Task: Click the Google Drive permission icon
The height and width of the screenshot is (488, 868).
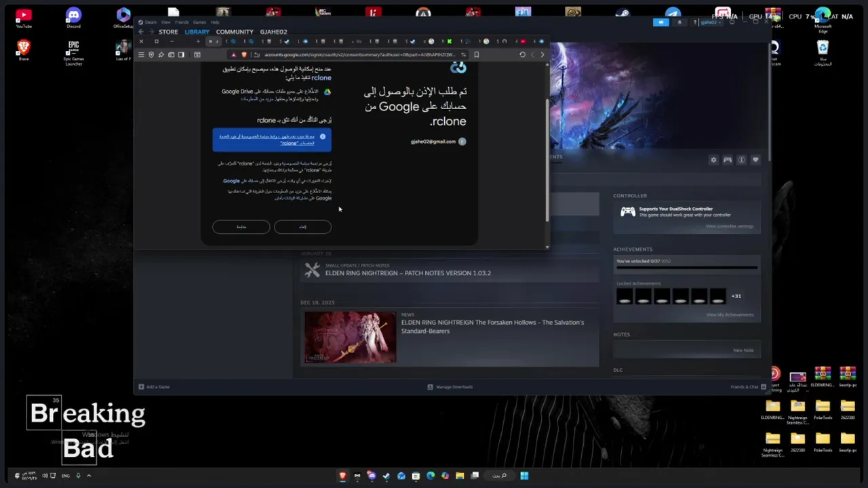Action: click(x=327, y=91)
